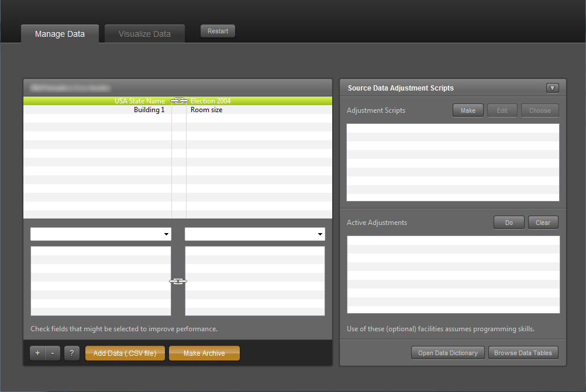Click Browse Data Tables button
The width and height of the screenshot is (586, 392).
(523, 353)
